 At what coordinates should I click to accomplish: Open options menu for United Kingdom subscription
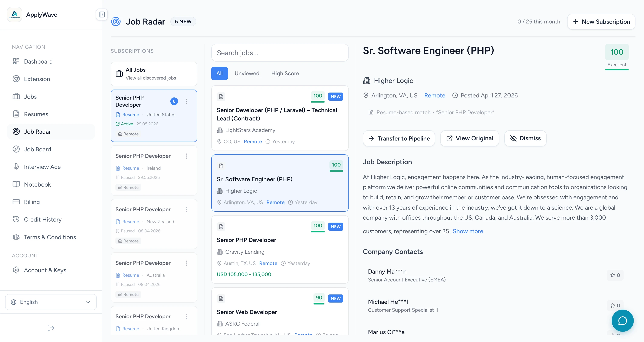click(x=187, y=316)
